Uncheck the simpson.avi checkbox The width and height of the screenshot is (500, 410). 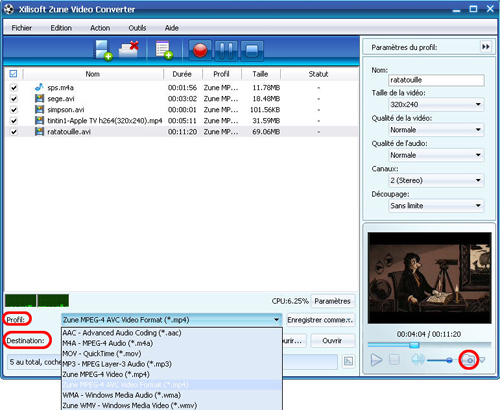tap(14, 110)
